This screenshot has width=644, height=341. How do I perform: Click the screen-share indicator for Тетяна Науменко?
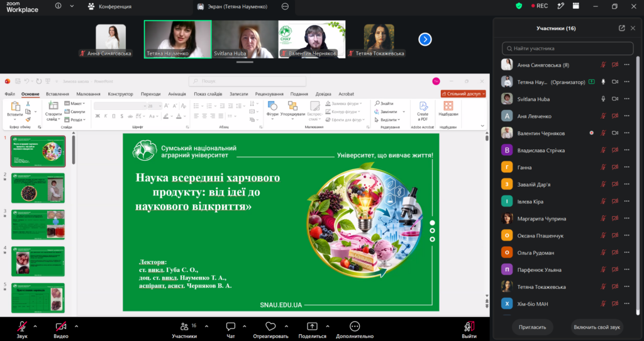tap(591, 82)
